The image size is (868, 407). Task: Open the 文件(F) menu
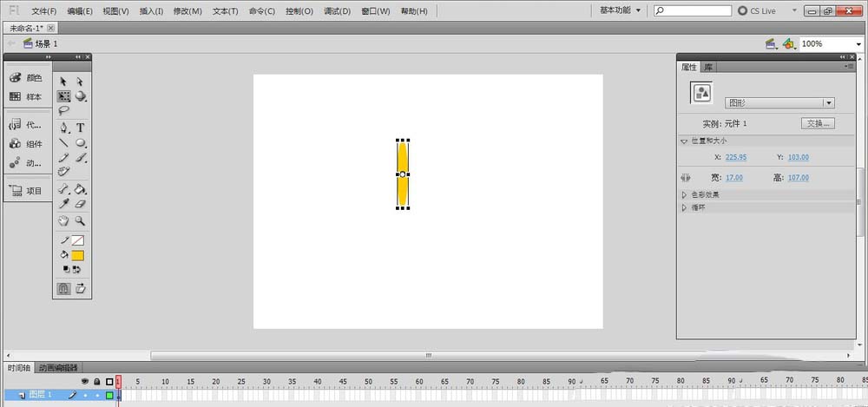pyautogui.click(x=44, y=11)
